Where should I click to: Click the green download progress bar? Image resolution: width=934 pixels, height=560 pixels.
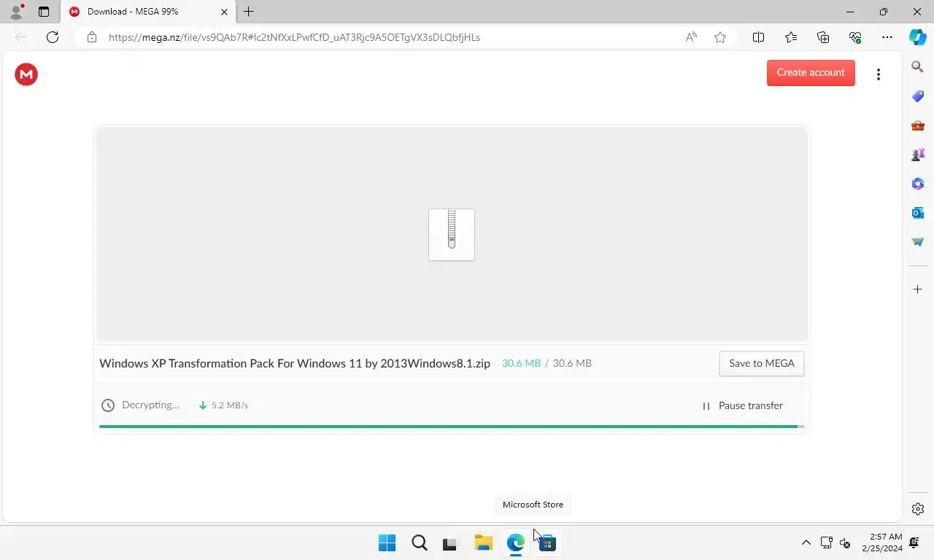pos(452,426)
